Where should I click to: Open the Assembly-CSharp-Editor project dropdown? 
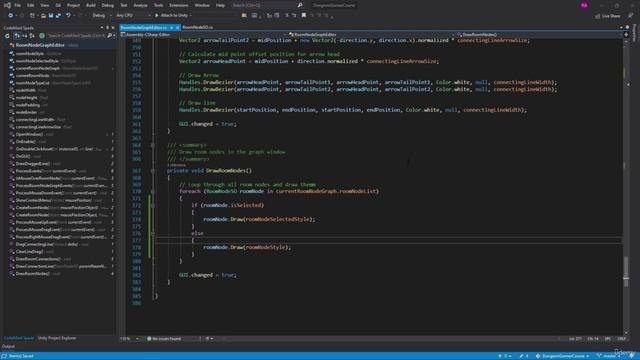click(204, 35)
